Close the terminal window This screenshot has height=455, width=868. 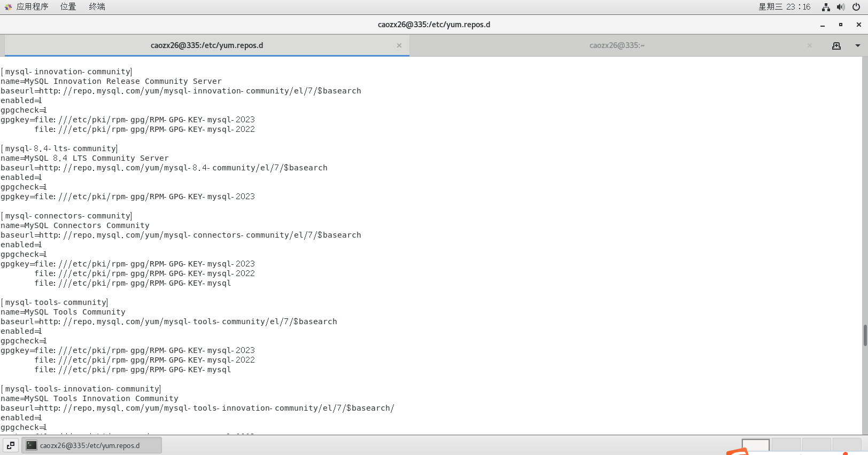tap(859, 25)
